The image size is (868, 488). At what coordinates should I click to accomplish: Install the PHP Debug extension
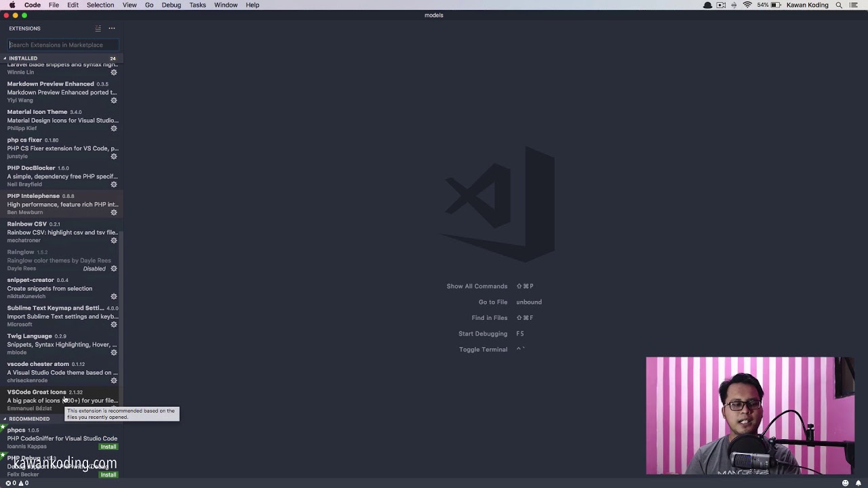[108, 474]
